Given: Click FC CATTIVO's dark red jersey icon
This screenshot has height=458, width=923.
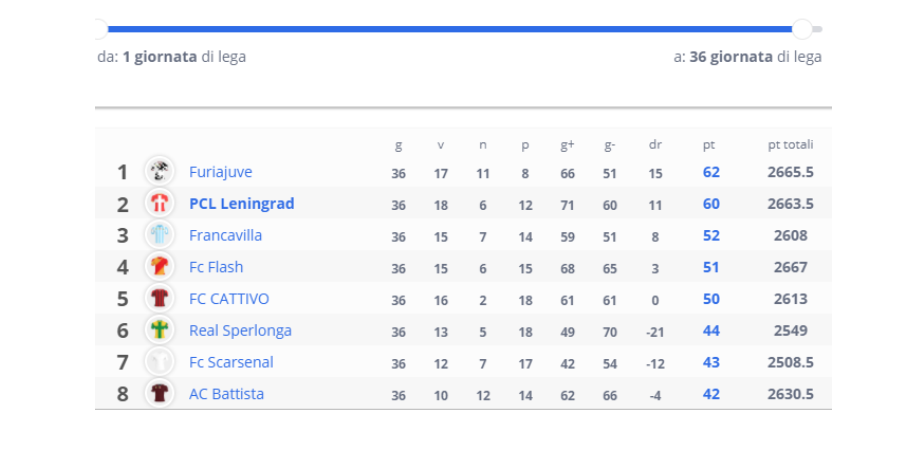Looking at the screenshot, I should pyautogui.click(x=159, y=299).
